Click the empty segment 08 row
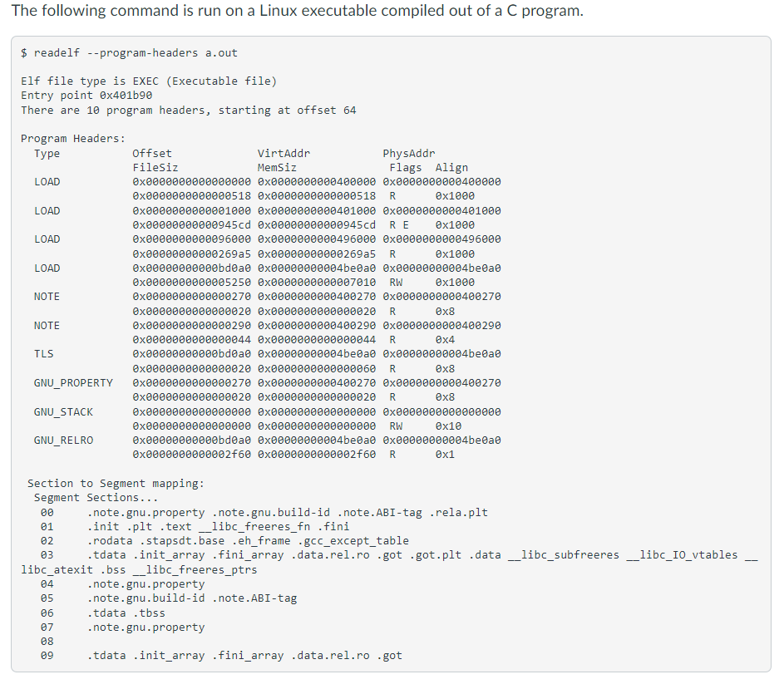784x689 pixels. tap(47, 642)
